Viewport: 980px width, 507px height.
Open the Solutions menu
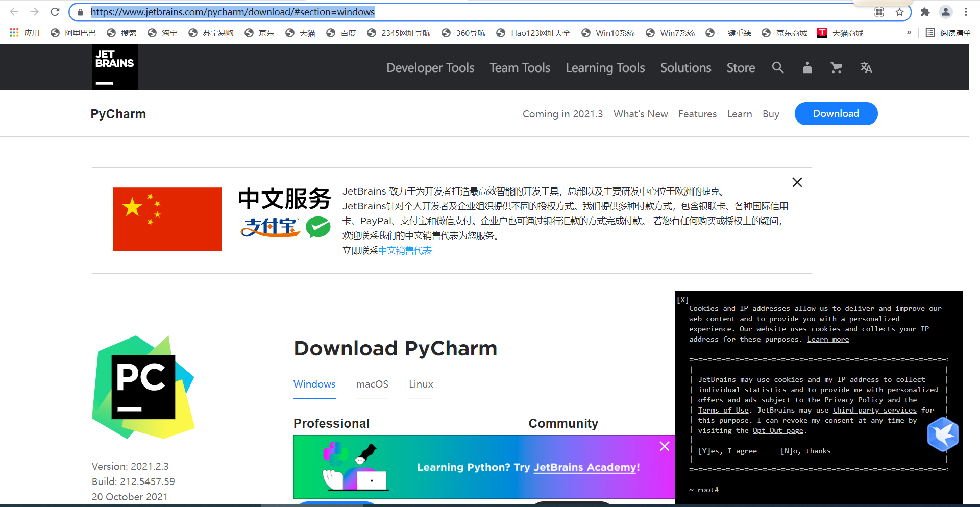[685, 68]
